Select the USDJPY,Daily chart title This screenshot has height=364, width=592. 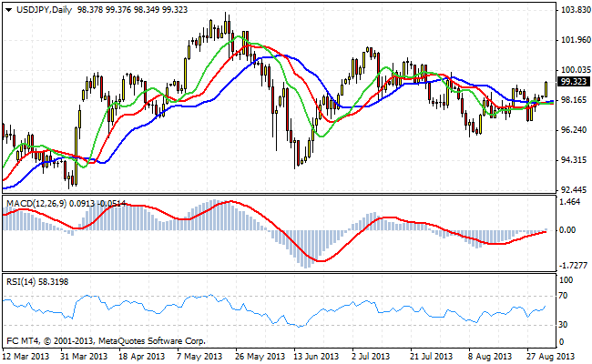(x=45, y=10)
